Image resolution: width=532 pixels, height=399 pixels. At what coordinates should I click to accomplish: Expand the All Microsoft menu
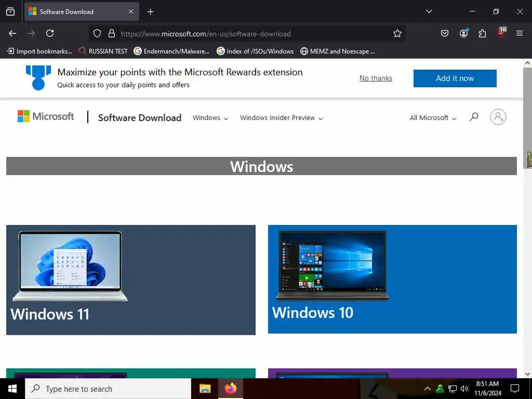(x=433, y=118)
